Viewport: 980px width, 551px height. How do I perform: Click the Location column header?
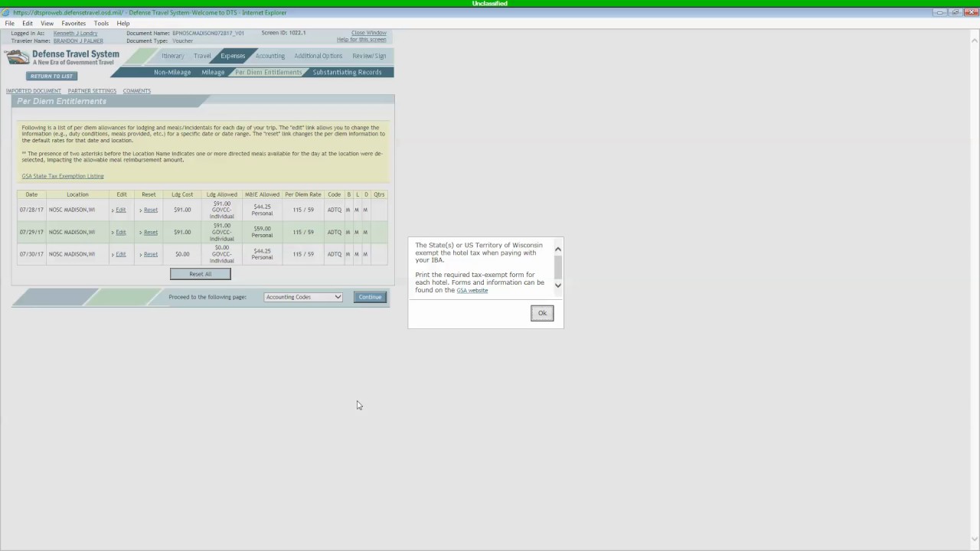point(77,194)
